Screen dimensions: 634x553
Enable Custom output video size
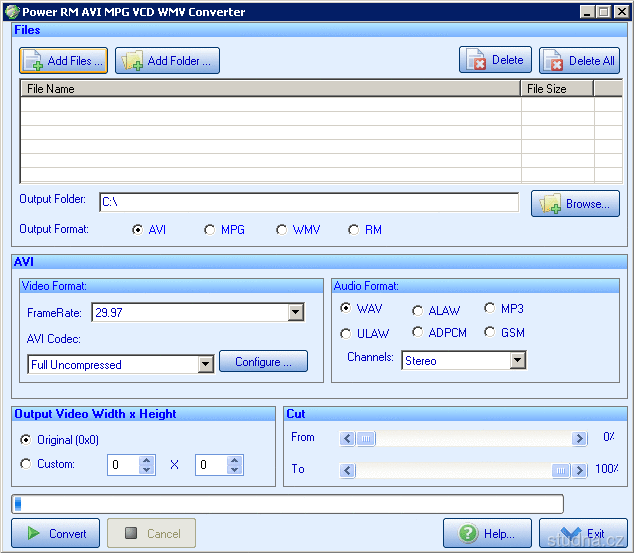(x=26, y=464)
